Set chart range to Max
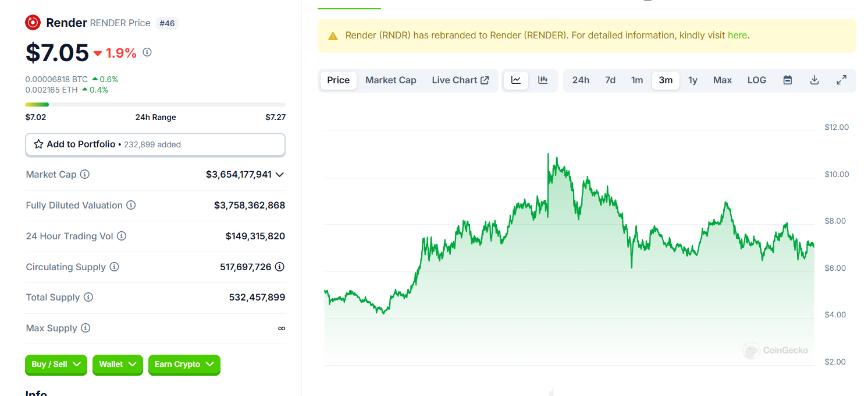This screenshot has width=868, height=396. [x=723, y=80]
